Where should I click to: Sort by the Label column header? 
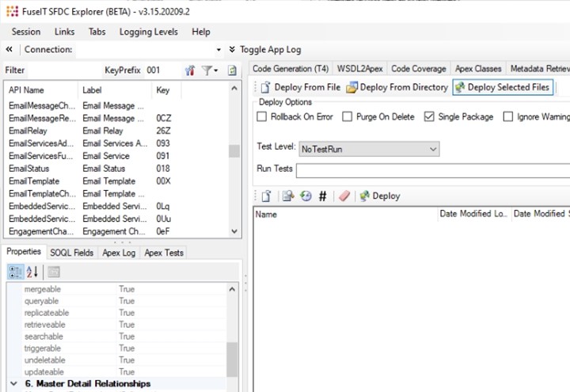coord(115,89)
